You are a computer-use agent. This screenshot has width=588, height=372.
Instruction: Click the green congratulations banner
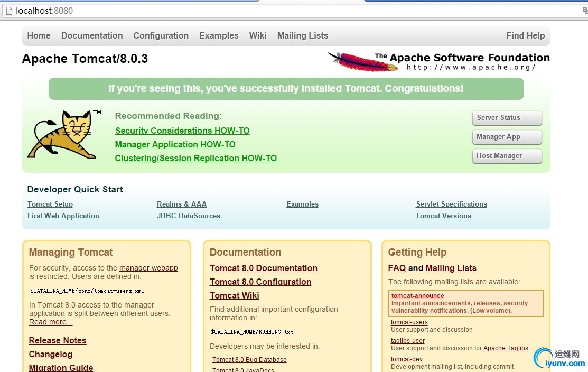pyautogui.click(x=286, y=89)
